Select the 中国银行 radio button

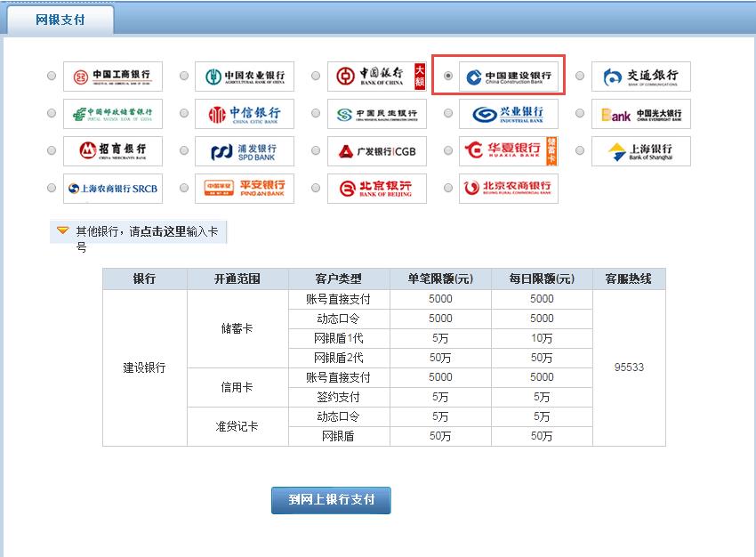point(316,76)
